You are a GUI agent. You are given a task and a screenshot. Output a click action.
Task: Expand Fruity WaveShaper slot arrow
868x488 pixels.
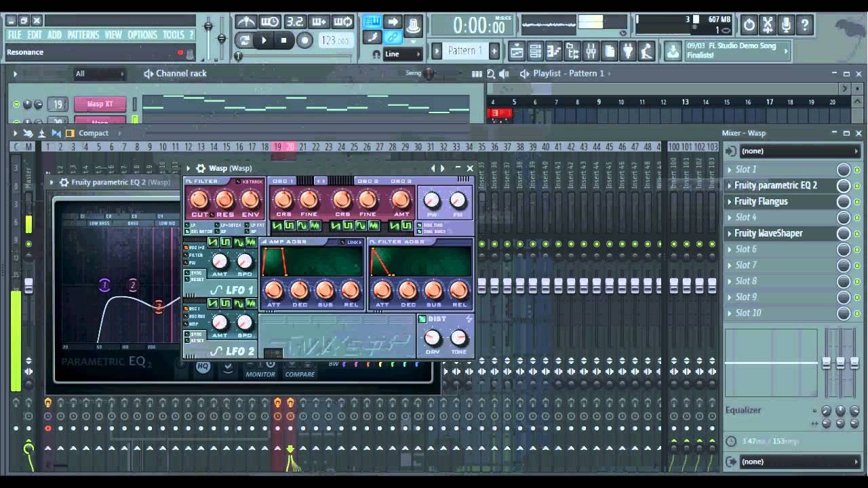730,233
